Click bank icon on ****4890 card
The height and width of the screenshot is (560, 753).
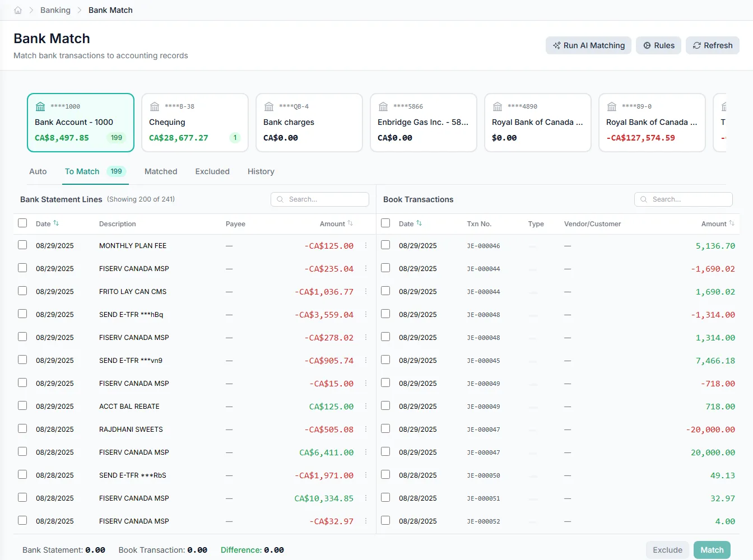point(498,106)
